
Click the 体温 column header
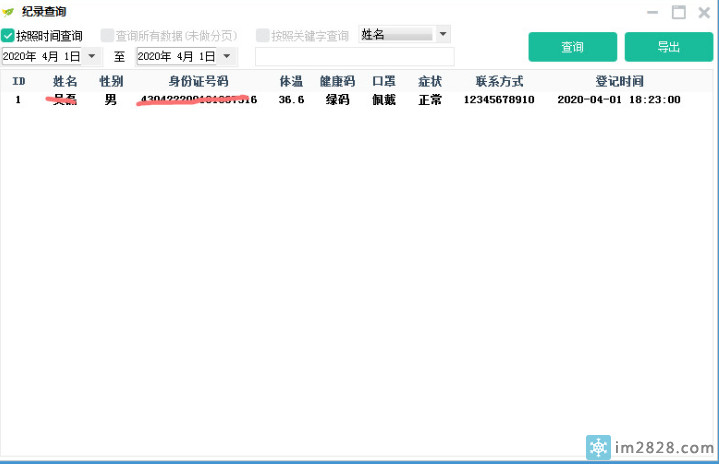pyautogui.click(x=291, y=81)
